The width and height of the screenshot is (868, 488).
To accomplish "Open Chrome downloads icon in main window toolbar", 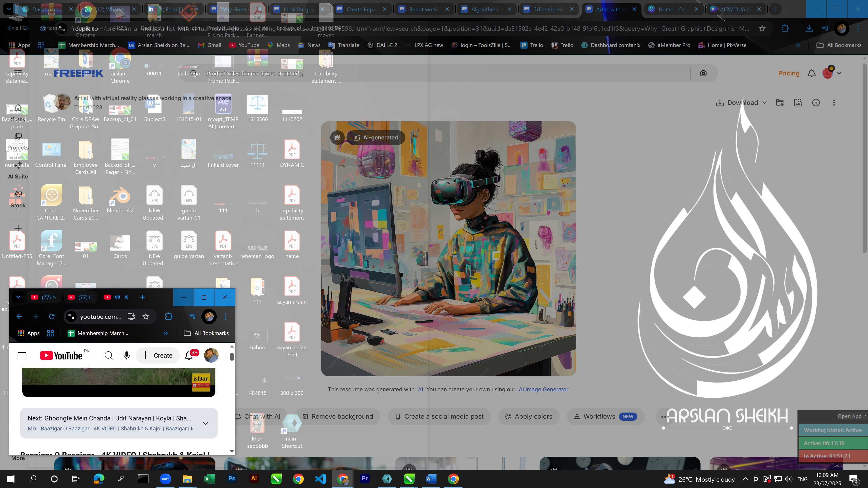I will [809, 29].
